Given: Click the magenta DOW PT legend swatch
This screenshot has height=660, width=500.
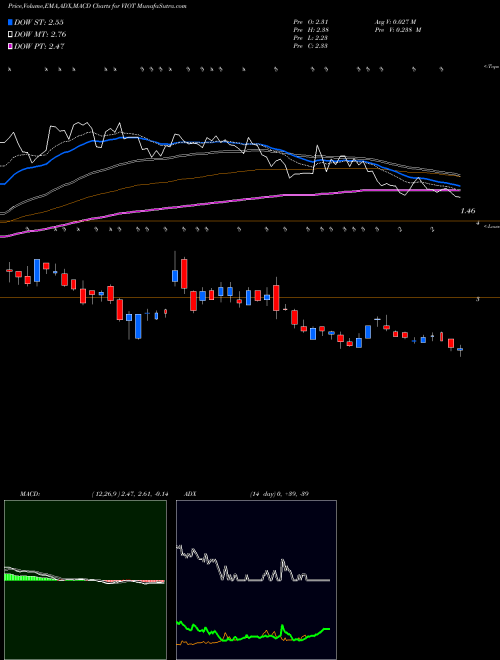Looking at the screenshot, I should pyautogui.click(x=11, y=47).
